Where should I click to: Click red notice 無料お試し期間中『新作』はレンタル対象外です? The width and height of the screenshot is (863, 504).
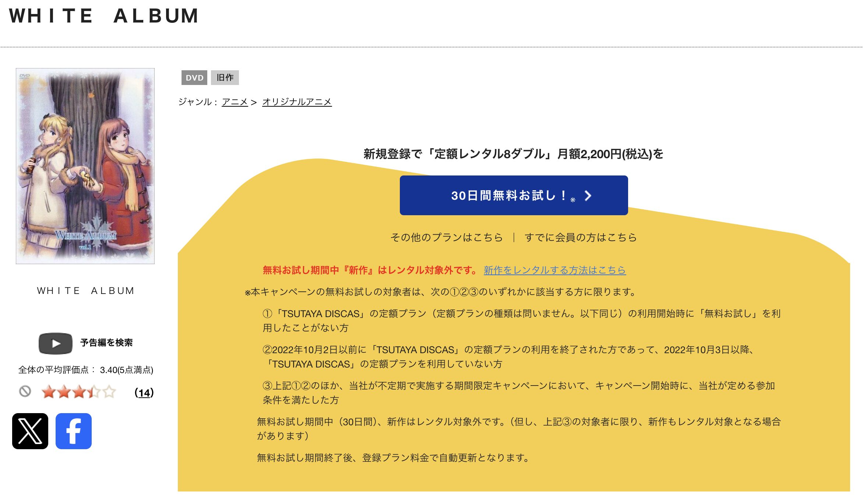coord(370,270)
